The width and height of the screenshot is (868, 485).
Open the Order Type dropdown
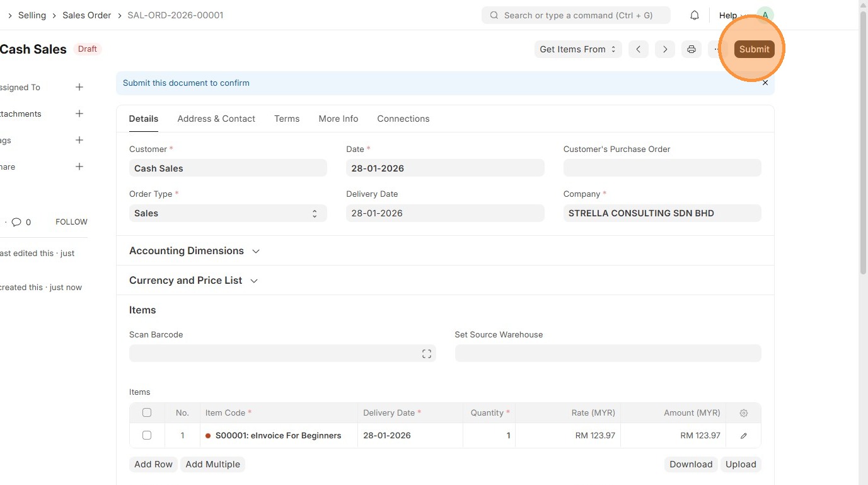tap(228, 213)
